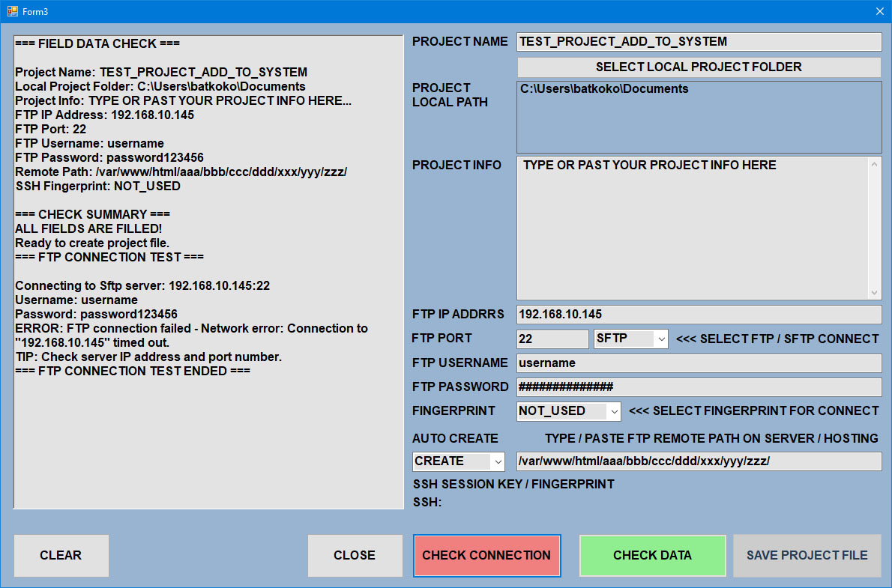Click the FTP PORT field
The image size is (892, 588).
click(x=552, y=339)
